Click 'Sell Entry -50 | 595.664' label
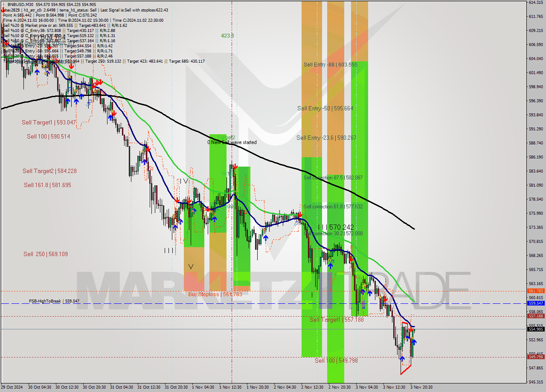Viewport: 546px width, 392px height. pyautogui.click(x=325, y=108)
